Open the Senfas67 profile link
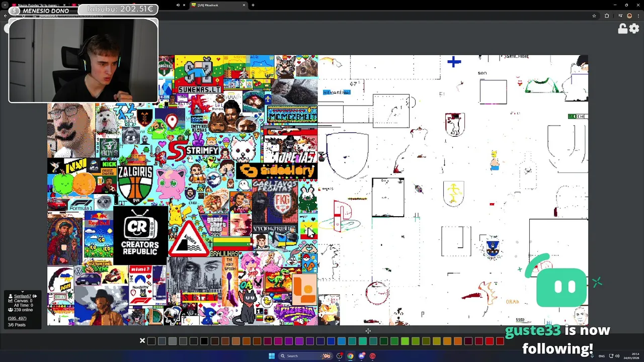 (22, 296)
